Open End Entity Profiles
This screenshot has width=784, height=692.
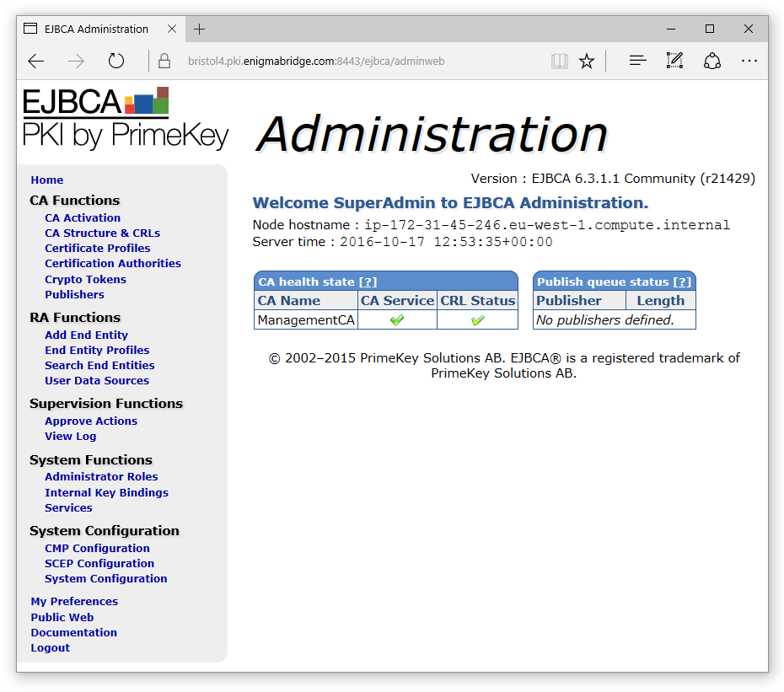pyautogui.click(x=97, y=350)
